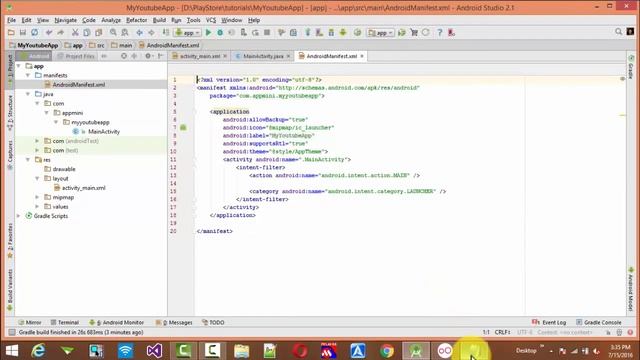Viewport: 640px width, 360px height.
Task: Click the system tray clock 3:35 PM
Action: 620,347
